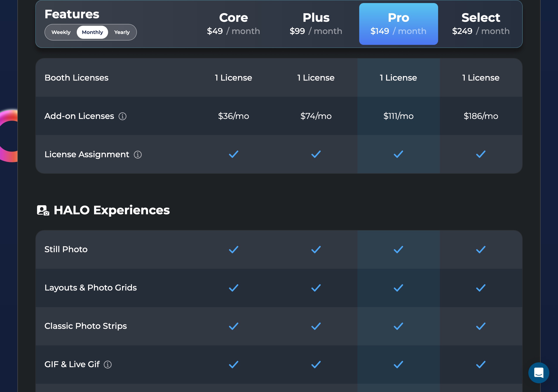Click 1 License under Core column
The image size is (558, 392).
(233, 78)
